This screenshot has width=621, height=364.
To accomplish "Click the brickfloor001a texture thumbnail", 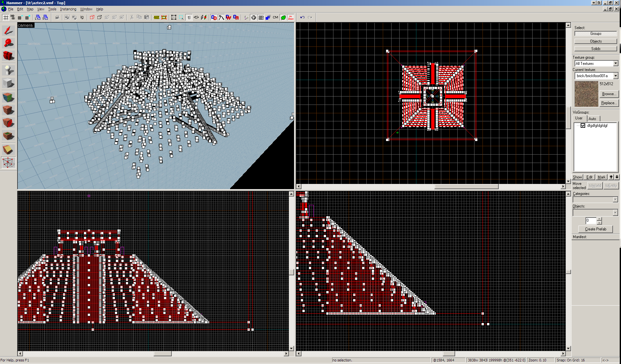I will pyautogui.click(x=586, y=94).
